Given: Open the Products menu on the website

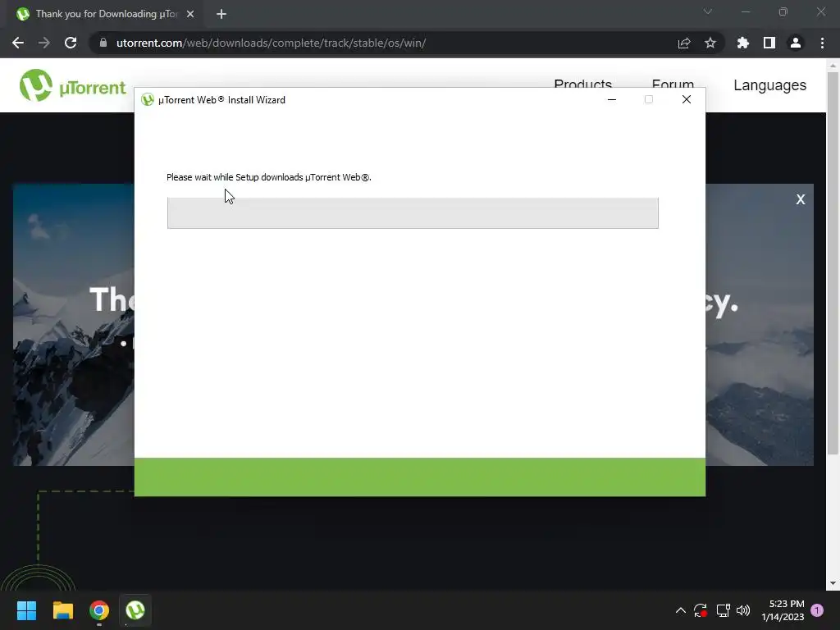Looking at the screenshot, I should (583, 84).
